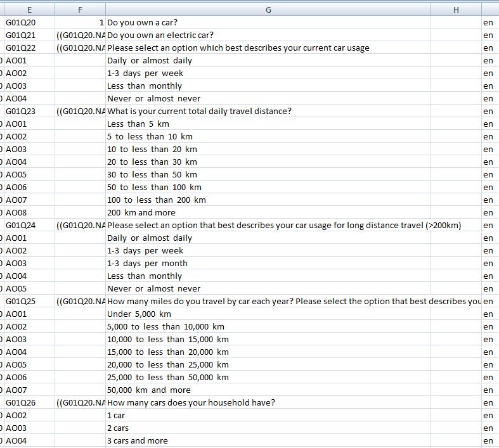Select column header H

456,10
